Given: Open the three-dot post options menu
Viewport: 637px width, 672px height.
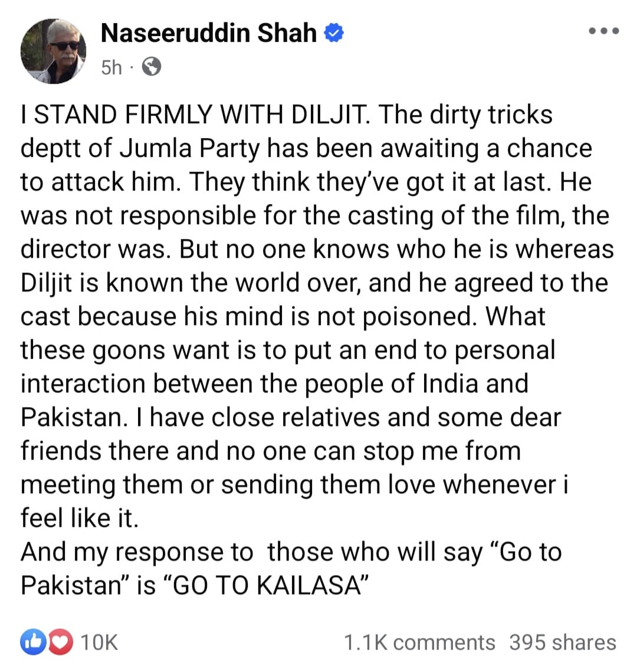Looking at the screenshot, I should click(603, 31).
